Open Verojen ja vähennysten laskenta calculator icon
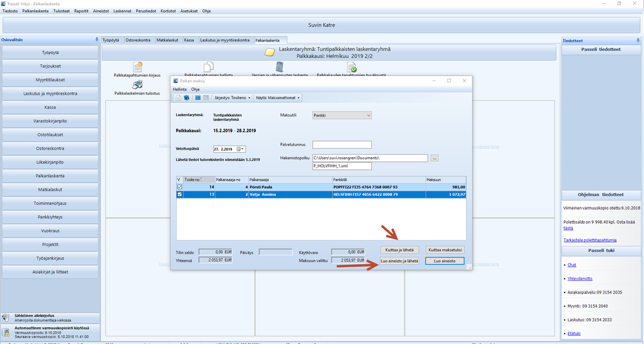644x344 pixels. (279, 67)
